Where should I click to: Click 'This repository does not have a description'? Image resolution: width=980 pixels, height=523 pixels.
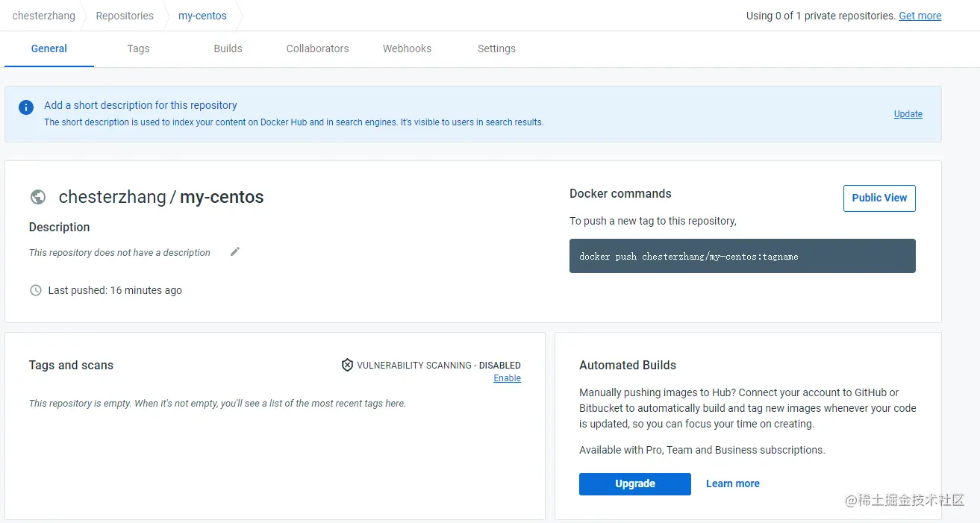coord(119,253)
